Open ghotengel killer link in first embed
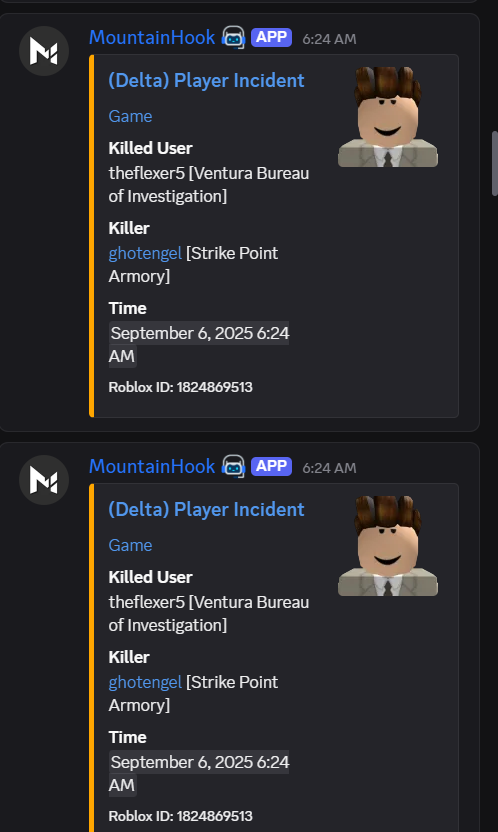The width and height of the screenshot is (498, 832). pyautogui.click(x=145, y=253)
